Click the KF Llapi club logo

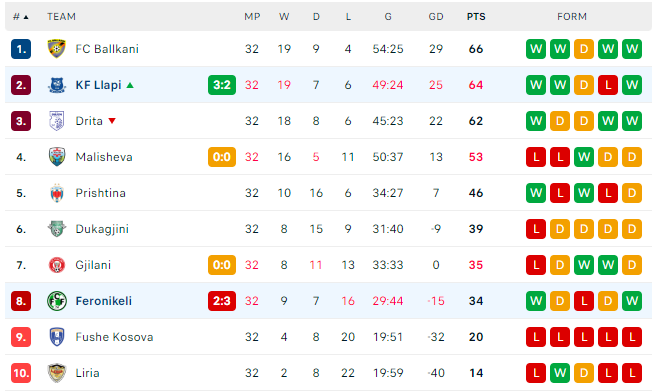click(57, 85)
